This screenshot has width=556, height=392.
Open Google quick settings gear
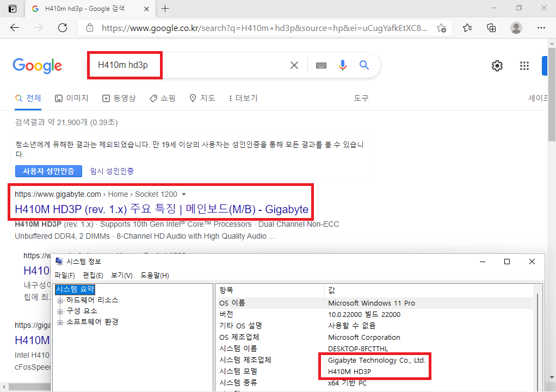497,66
